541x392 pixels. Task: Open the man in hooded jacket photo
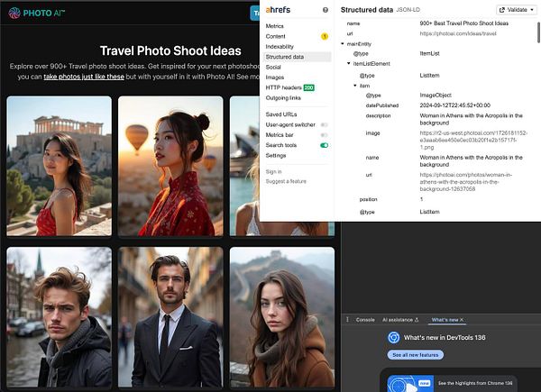click(x=59, y=317)
